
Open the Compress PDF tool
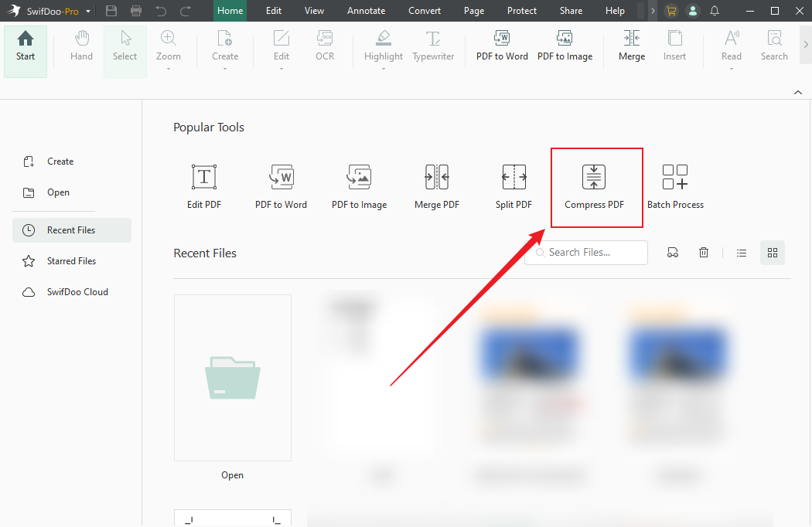click(x=595, y=185)
